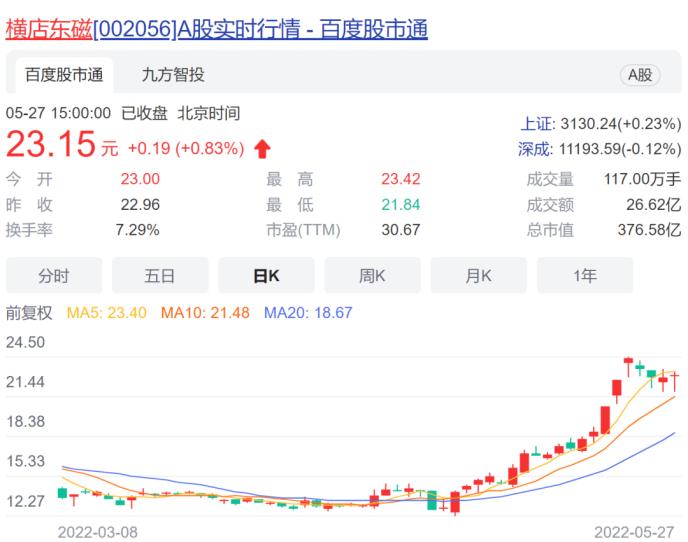Click the 北京时间 timezone label
Screen dimensions: 688x542
pos(209,113)
